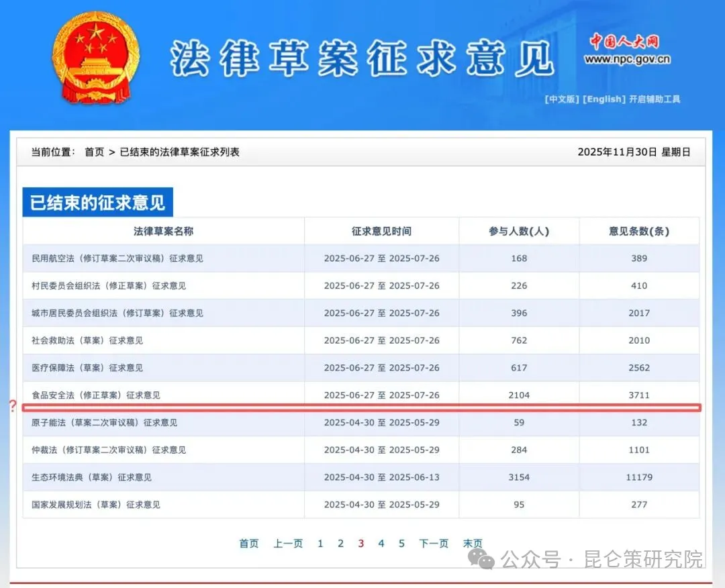Open 村民委员会组织法（修正草案）征求意见

(109, 286)
